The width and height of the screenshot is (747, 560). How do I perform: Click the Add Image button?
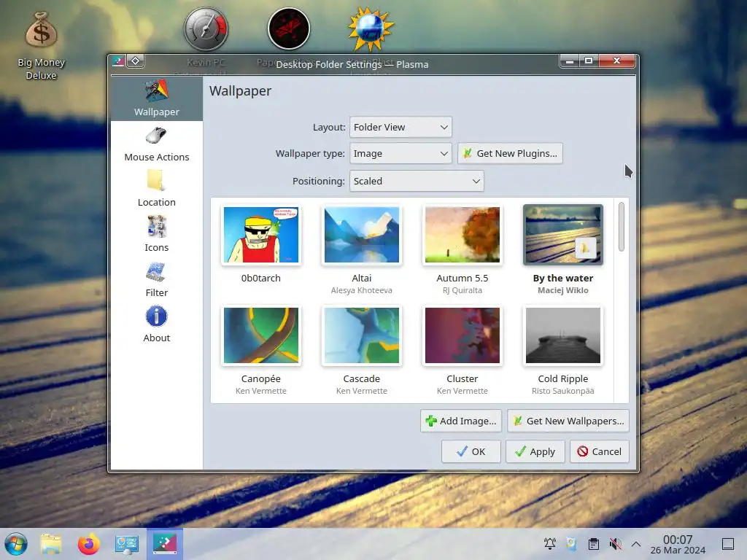pos(461,421)
